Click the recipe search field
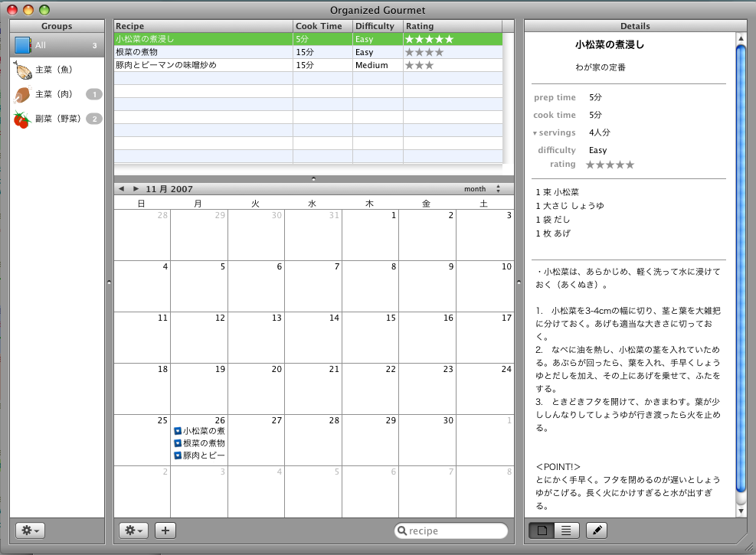The image size is (756, 555). tap(455, 531)
